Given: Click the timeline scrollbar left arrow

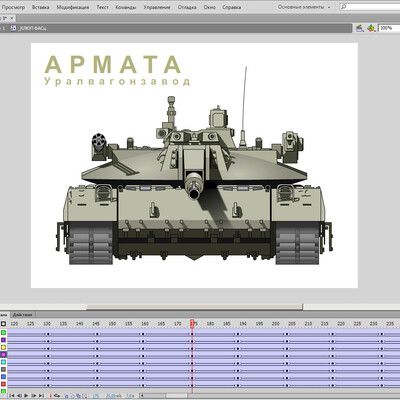Looking at the screenshot, I should 142,396.
